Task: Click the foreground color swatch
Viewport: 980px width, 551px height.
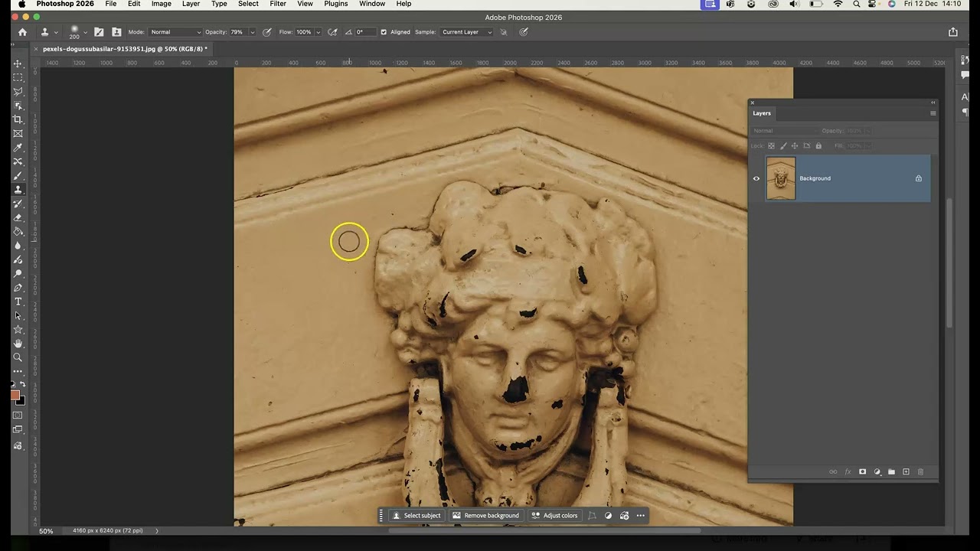Action: [x=15, y=396]
